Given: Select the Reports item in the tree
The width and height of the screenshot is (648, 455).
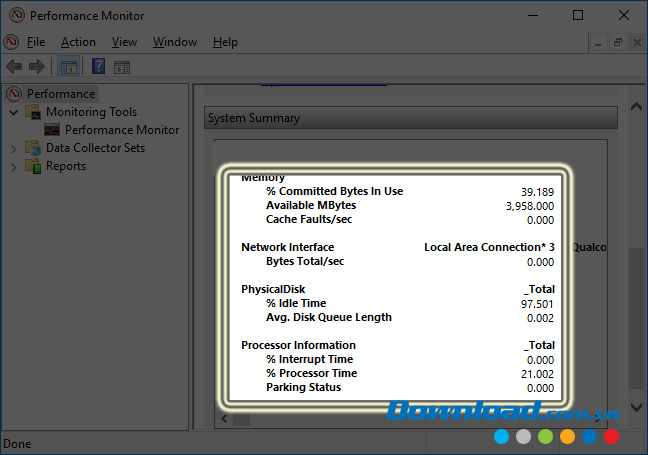Looking at the screenshot, I should 65,166.
